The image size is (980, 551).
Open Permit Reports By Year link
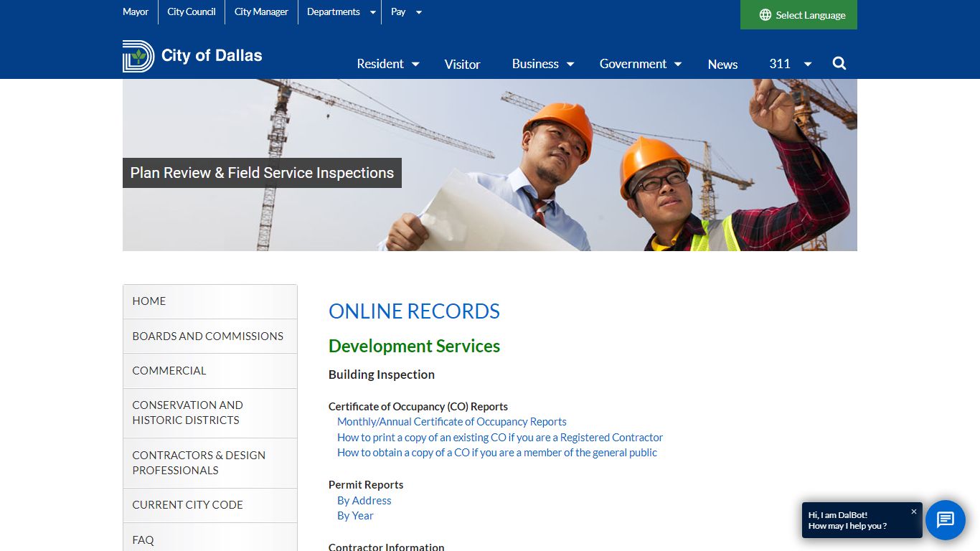(x=355, y=516)
